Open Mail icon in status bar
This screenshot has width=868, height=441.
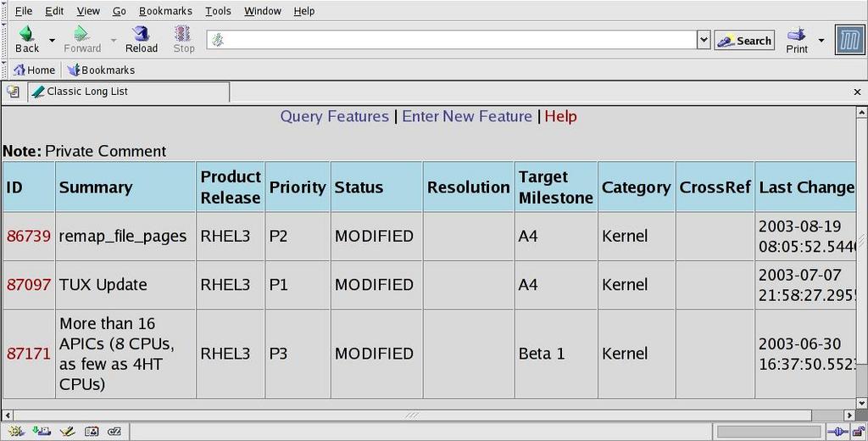(41, 432)
